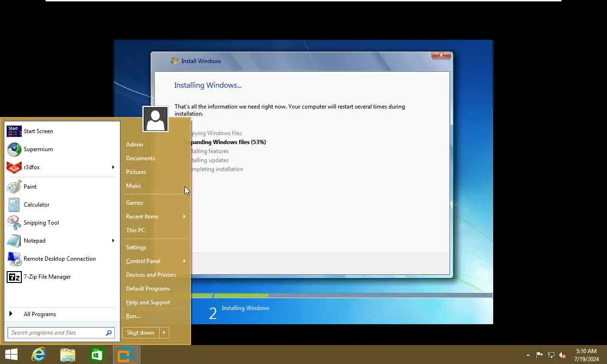The width and height of the screenshot is (607, 364).
Task: Open Help and Support
Action: [x=148, y=302]
